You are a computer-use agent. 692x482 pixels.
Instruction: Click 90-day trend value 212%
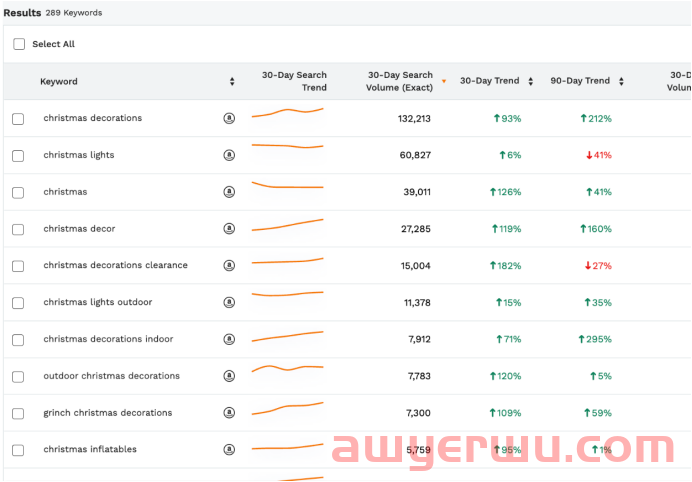click(596, 118)
